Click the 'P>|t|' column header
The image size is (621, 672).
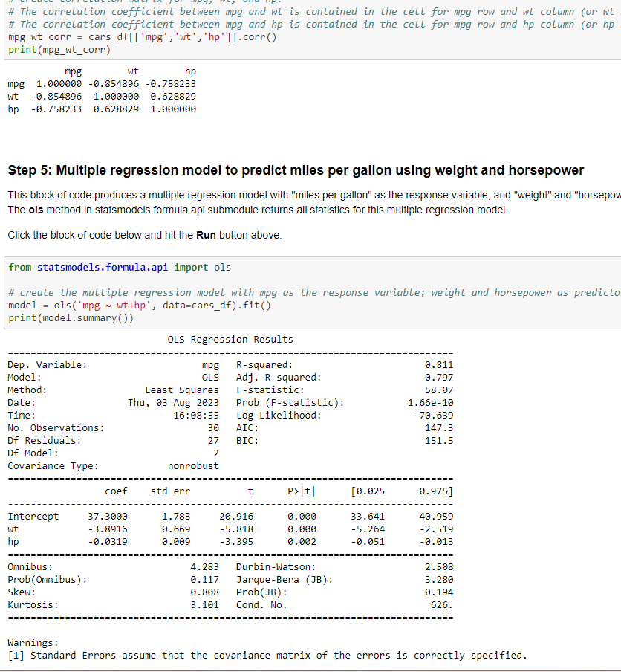tap(302, 491)
